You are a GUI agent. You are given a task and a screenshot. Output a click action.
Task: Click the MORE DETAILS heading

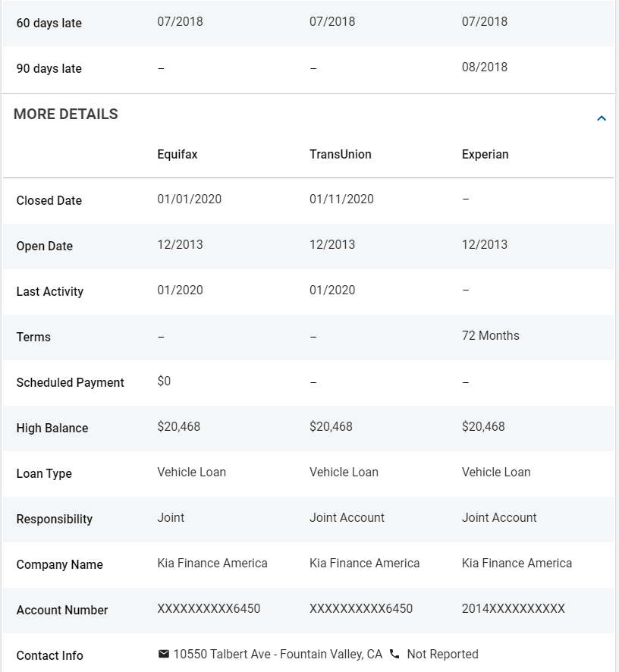click(x=65, y=114)
